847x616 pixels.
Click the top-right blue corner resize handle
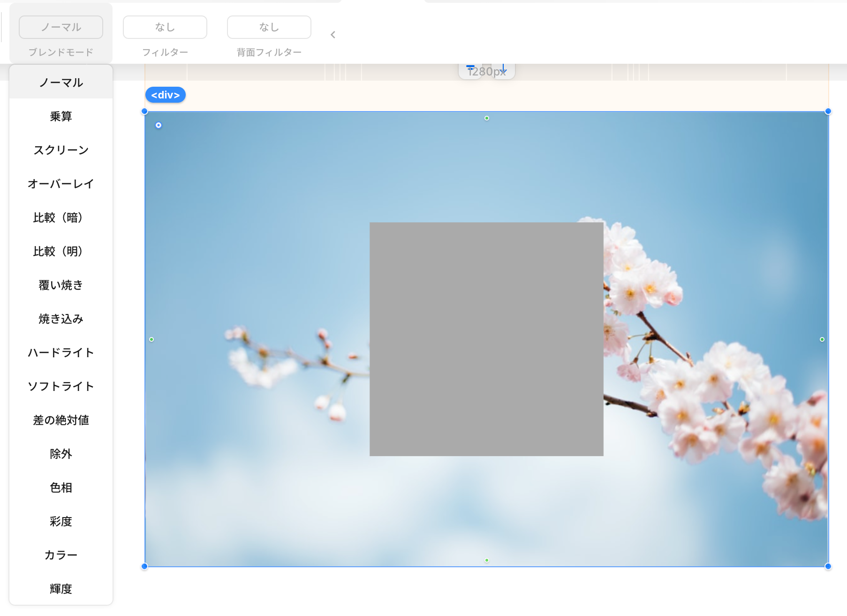828,112
